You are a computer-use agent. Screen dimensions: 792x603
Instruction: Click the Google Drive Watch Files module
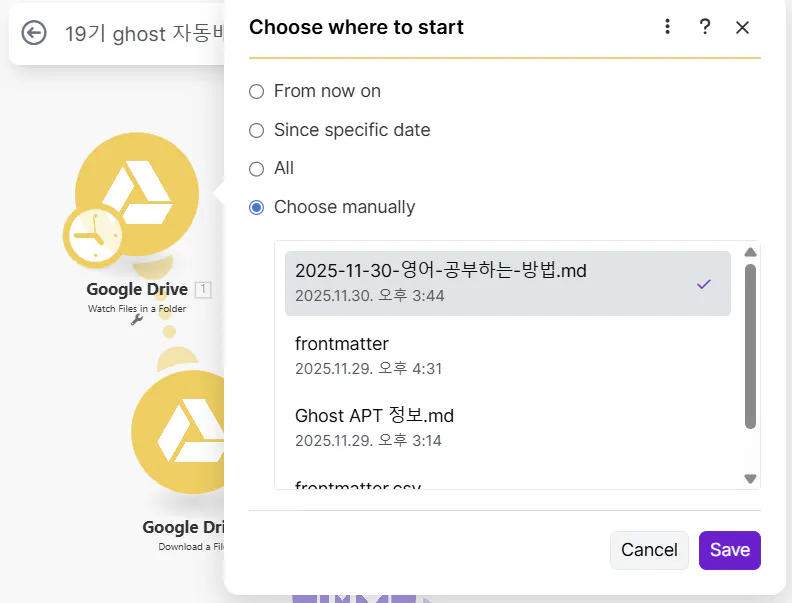point(137,194)
